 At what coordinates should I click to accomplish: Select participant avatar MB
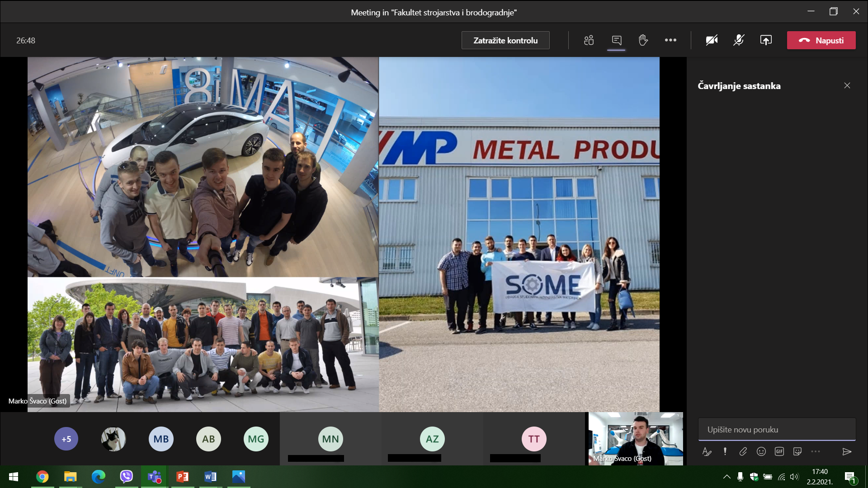click(161, 439)
